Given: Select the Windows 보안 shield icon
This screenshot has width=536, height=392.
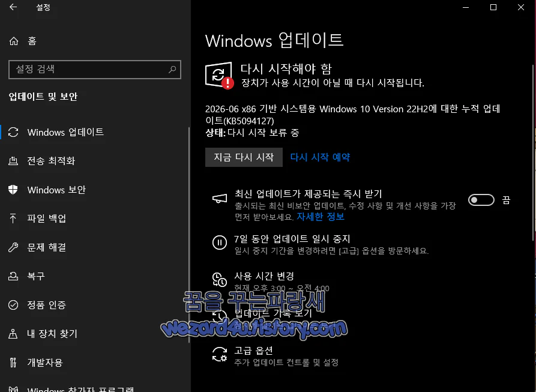Looking at the screenshot, I should [13, 190].
